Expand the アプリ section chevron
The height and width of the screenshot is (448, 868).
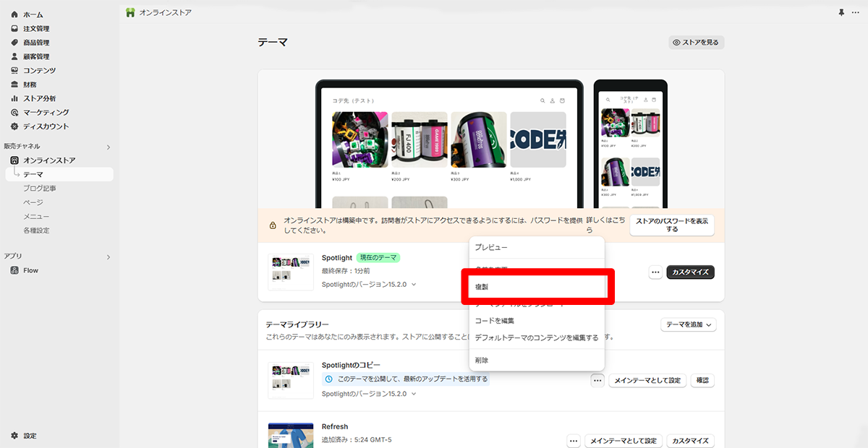tap(109, 257)
